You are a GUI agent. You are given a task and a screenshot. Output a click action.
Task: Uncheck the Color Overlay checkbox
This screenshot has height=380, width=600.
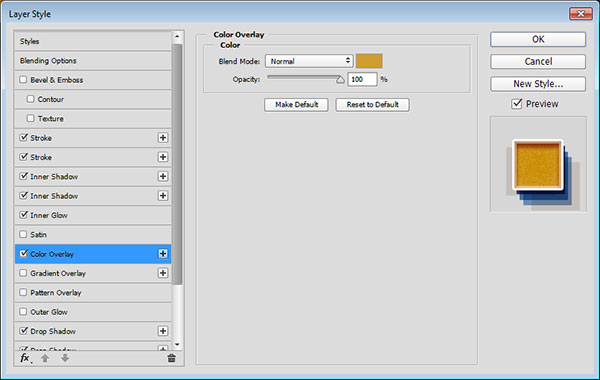click(x=23, y=253)
